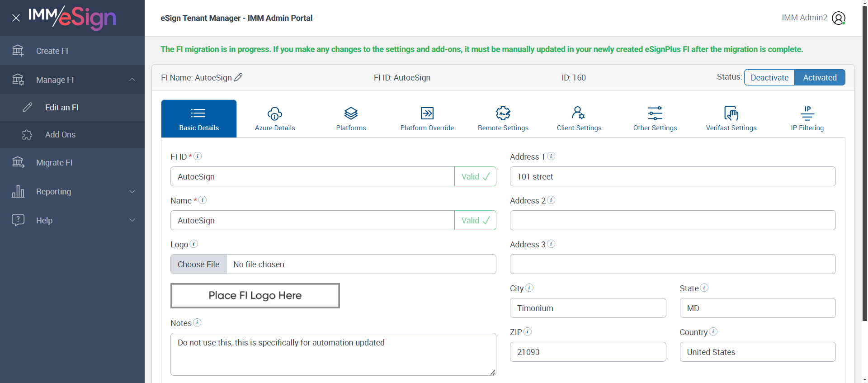Collapse the Manage FI menu section
This screenshot has width=868, height=383.
(x=132, y=80)
